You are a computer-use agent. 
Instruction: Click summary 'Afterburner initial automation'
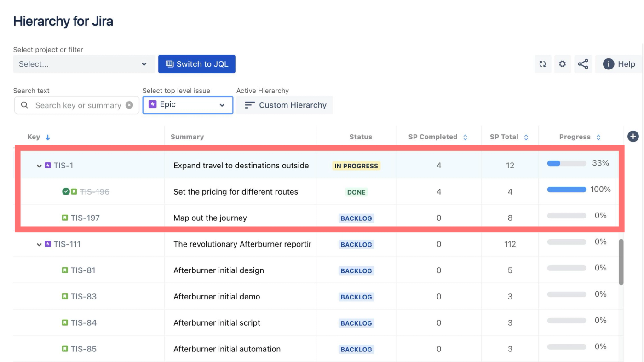pos(227,349)
